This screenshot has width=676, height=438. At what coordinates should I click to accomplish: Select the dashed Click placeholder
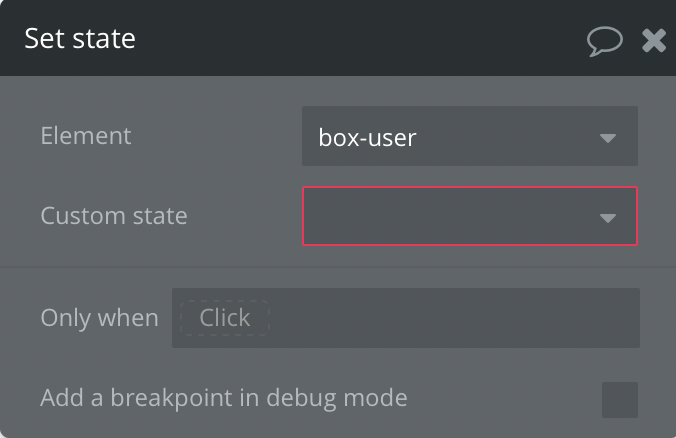[x=225, y=318]
